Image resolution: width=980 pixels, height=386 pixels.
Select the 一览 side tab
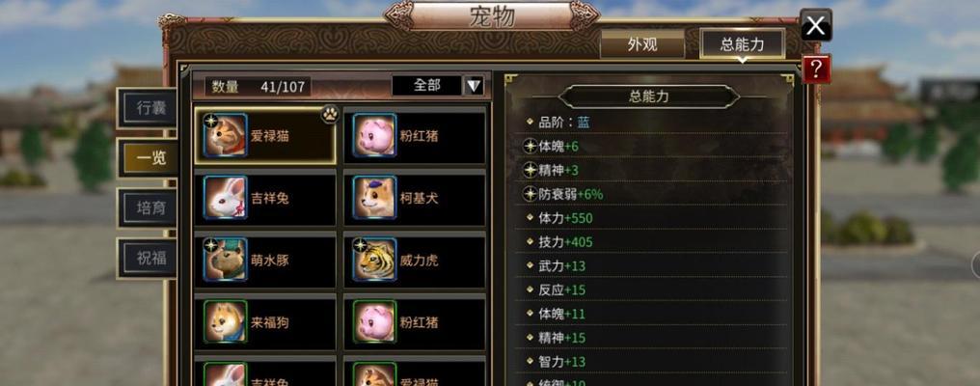(147, 157)
